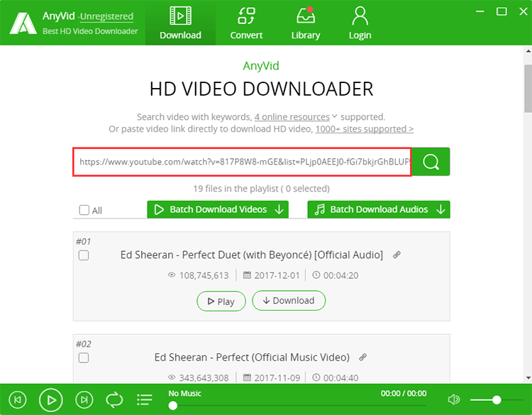
Task: Click link icon beside Perfect Official Music Video
Action: coord(362,357)
